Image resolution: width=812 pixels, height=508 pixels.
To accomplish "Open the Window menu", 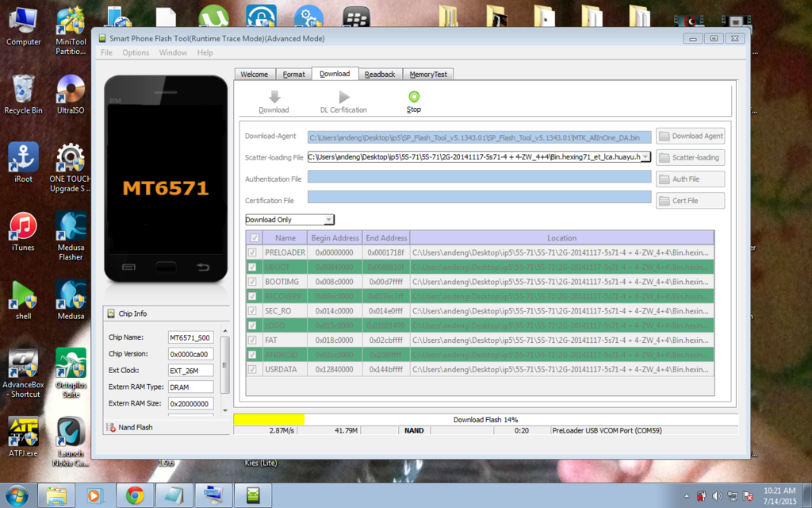I will click(x=173, y=52).
